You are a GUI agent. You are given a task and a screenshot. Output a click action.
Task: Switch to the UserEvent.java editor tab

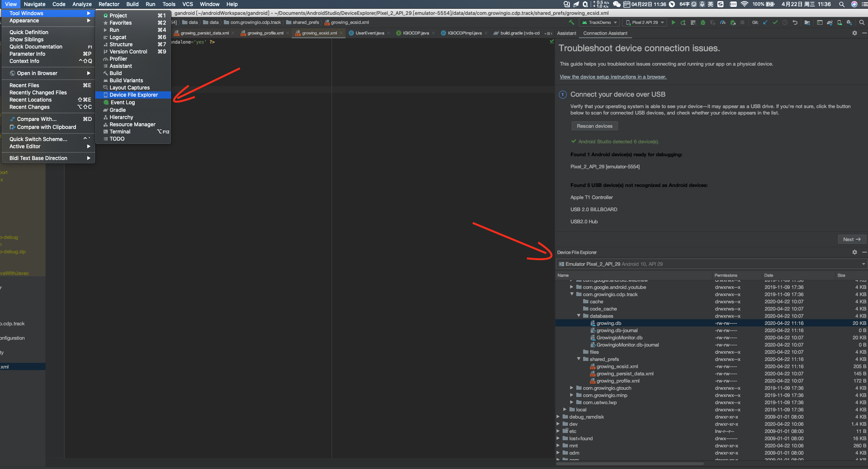[370, 33]
